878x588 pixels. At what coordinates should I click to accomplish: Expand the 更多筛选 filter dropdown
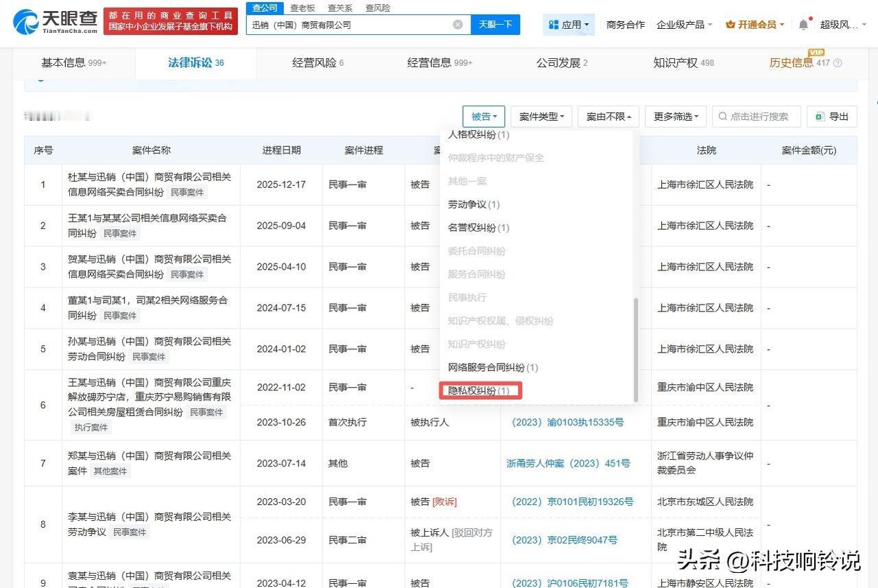pyautogui.click(x=675, y=116)
